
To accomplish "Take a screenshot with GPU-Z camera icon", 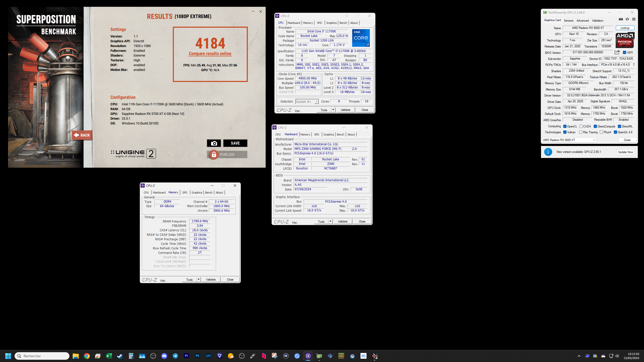I will tap(621, 19).
